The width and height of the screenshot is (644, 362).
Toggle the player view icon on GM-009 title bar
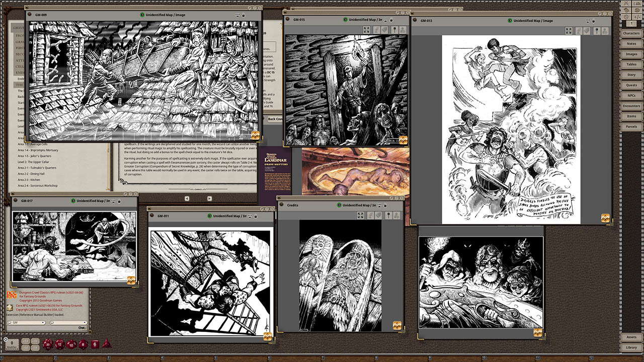(237, 15)
